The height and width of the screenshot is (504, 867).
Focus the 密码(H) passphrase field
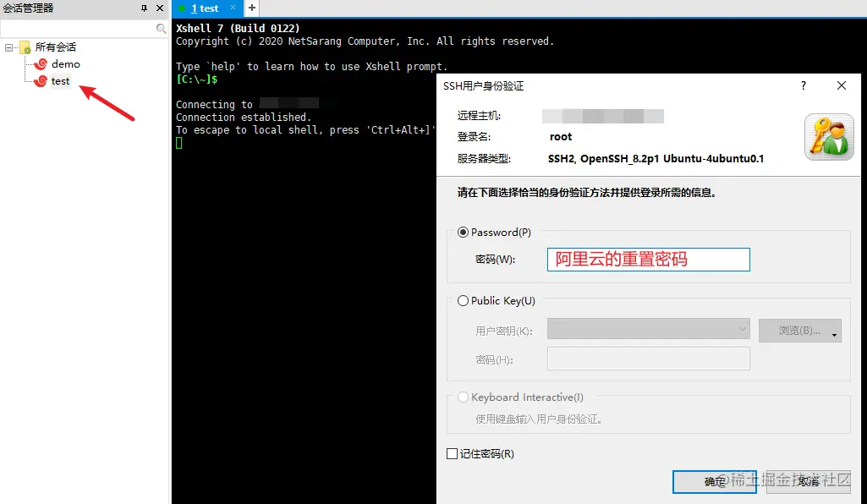click(649, 359)
